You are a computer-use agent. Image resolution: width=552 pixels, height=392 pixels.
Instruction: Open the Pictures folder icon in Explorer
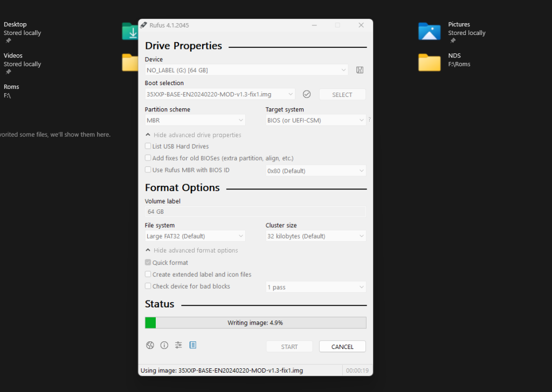429,31
